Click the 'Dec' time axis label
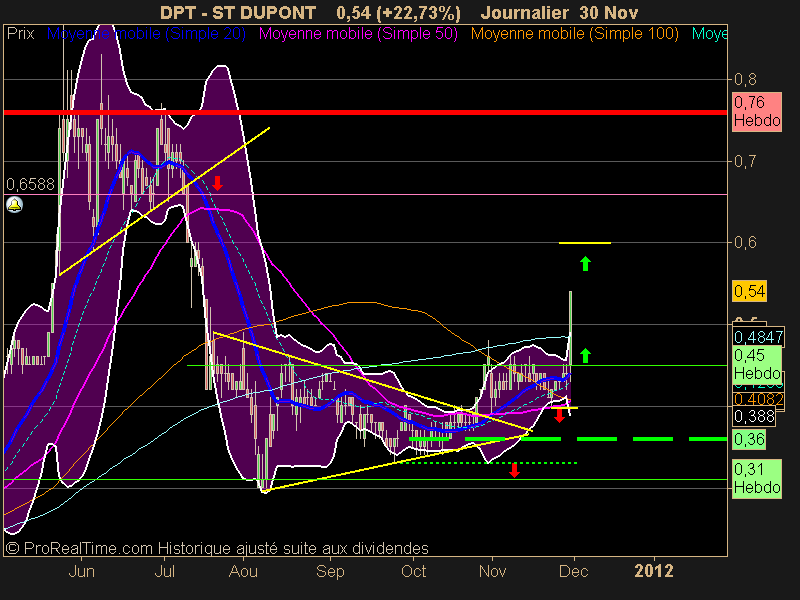Screen dimensions: 800x600 tap(573, 571)
